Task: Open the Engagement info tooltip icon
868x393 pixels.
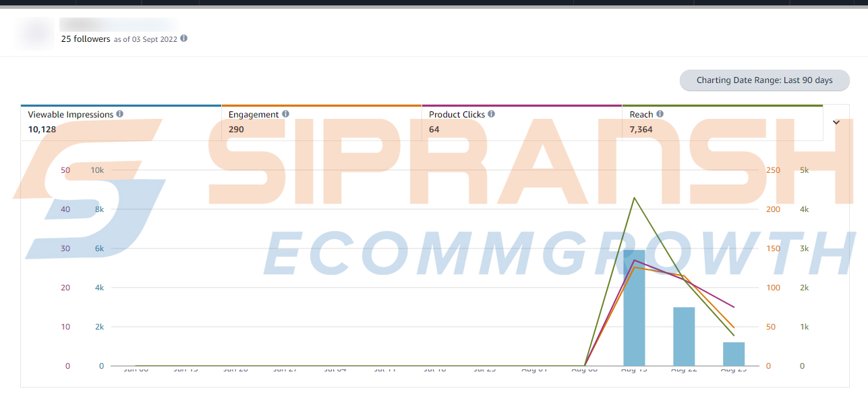Action: pos(286,114)
